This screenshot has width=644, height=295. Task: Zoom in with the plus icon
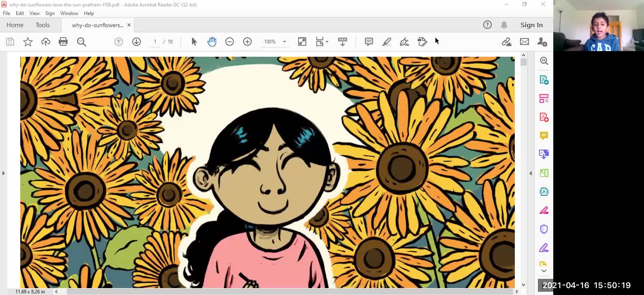pos(247,42)
